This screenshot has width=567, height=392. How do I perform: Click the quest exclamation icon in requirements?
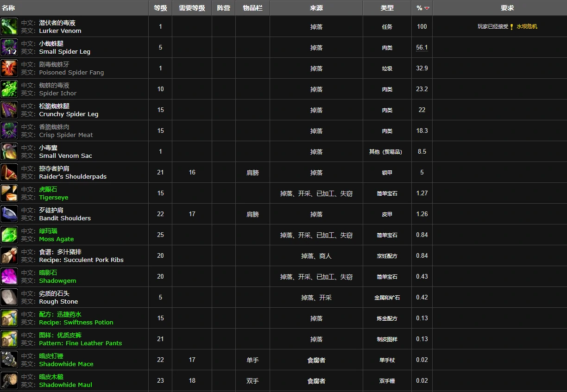pos(511,27)
